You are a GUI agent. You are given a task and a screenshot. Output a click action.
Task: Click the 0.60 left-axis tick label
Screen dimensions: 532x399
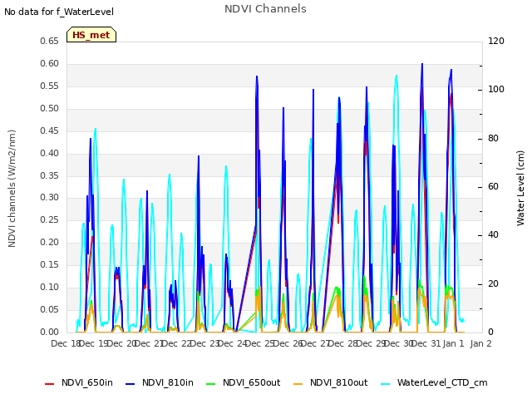[49, 64]
